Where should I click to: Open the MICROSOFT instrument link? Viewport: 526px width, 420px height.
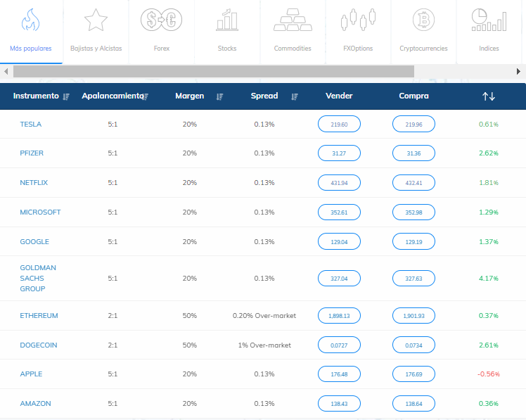(40, 212)
